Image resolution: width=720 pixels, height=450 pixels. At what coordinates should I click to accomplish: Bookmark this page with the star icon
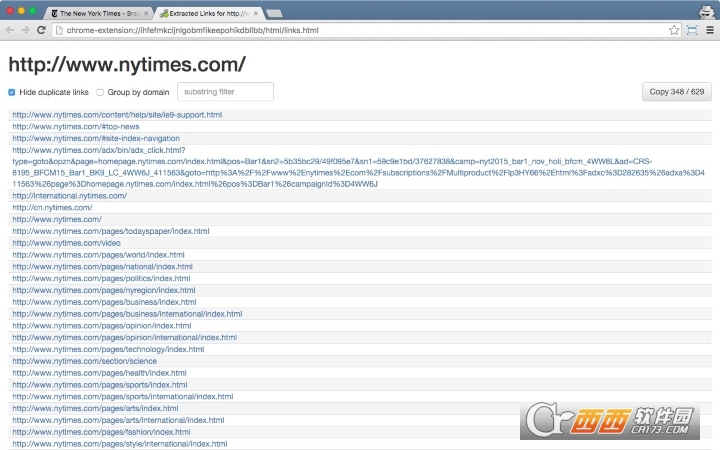(674, 30)
